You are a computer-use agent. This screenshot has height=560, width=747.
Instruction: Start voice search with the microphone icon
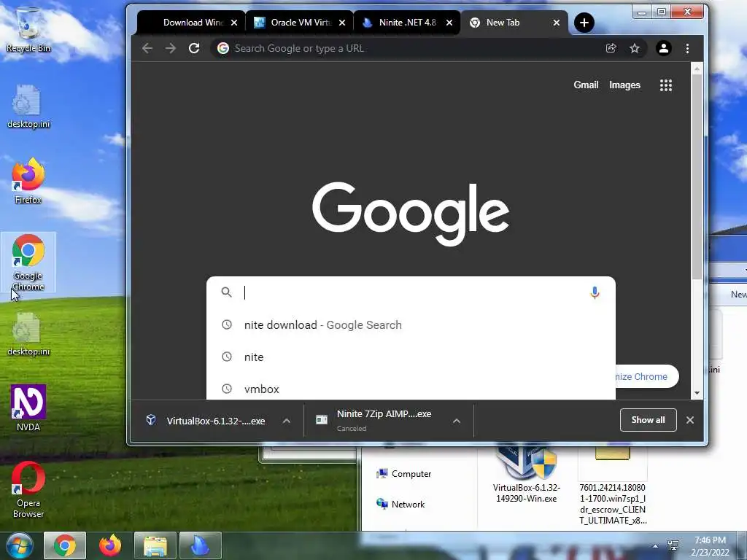pyautogui.click(x=595, y=292)
